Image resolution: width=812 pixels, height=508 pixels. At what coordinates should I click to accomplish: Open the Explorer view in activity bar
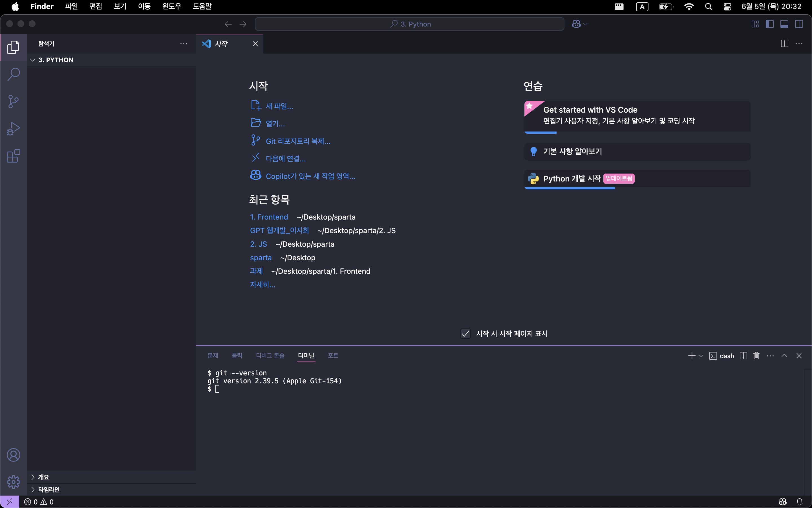tap(14, 47)
